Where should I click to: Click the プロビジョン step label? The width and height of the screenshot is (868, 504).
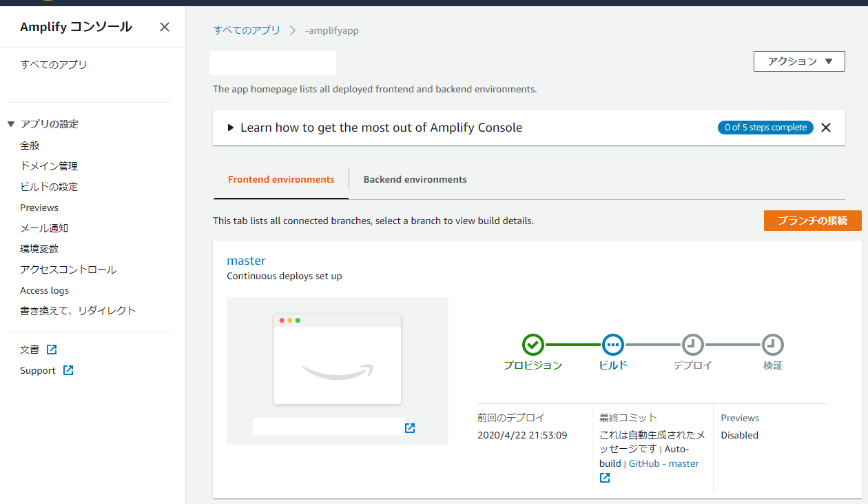tap(533, 365)
